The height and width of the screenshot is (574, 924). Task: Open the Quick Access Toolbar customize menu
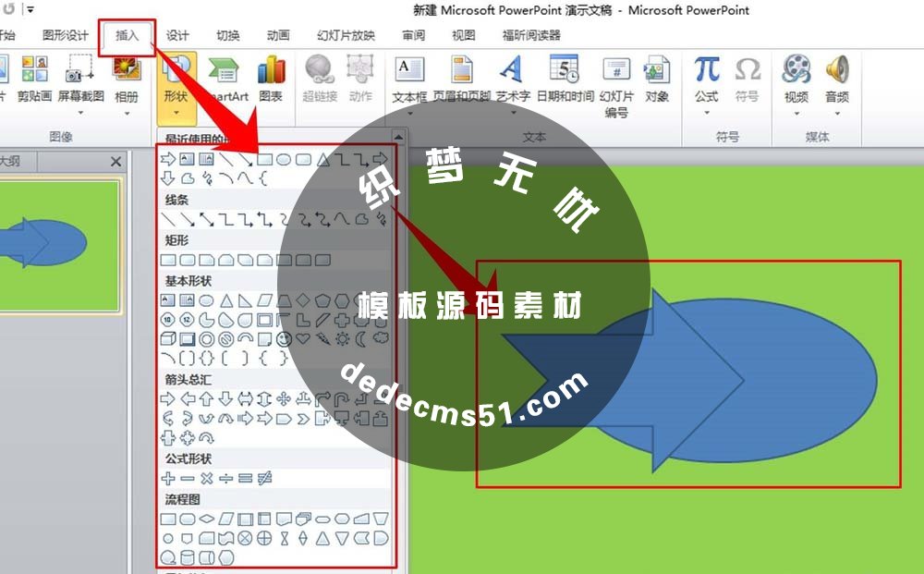(x=30, y=9)
